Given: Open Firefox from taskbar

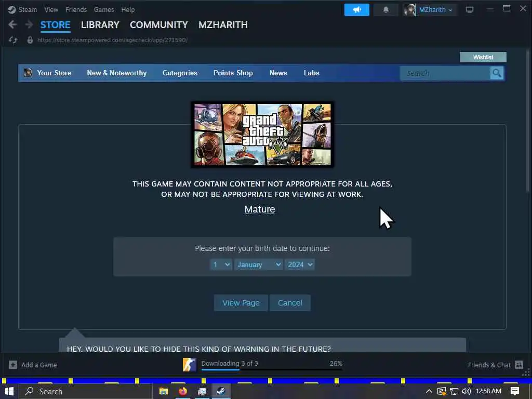Looking at the screenshot, I should click(x=183, y=391).
